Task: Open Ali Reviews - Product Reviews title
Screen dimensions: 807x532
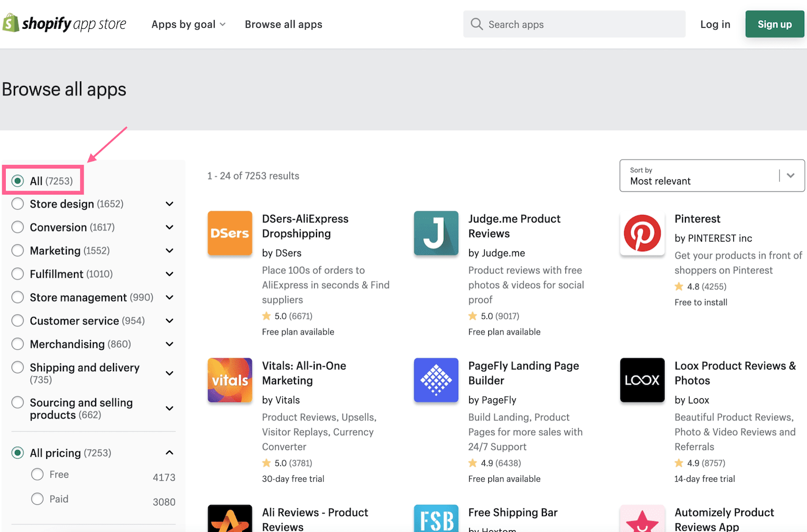Action: (x=315, y=519)
